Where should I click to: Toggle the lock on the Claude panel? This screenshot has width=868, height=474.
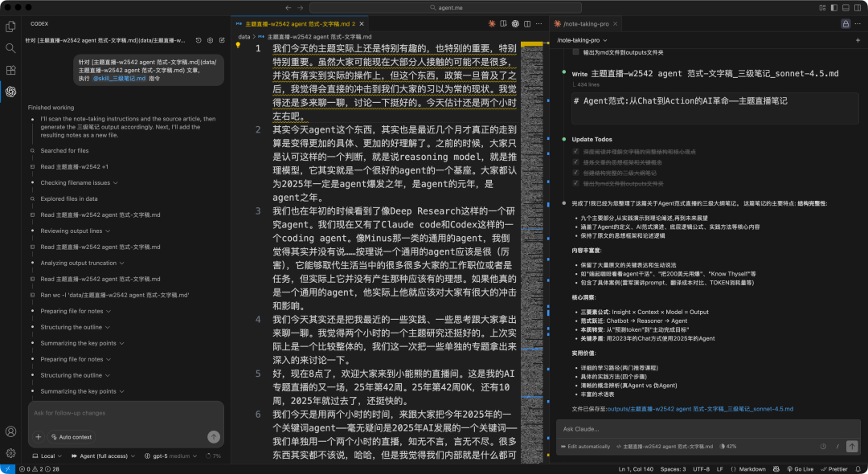[x=845, y=24]
